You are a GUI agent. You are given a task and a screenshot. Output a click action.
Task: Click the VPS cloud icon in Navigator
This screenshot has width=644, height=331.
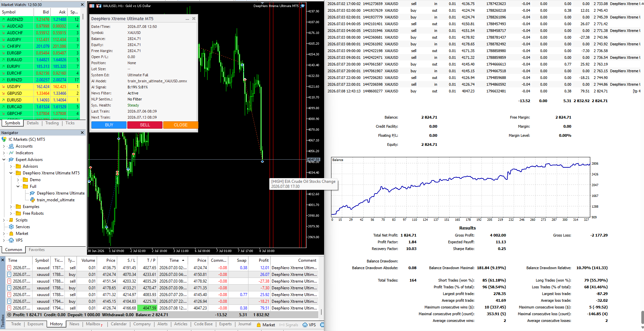pos(11,240)
